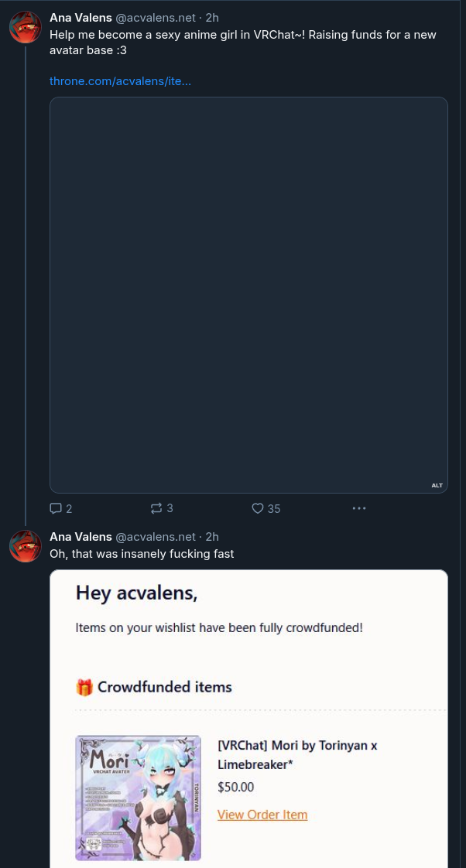This screenshot has height=868, width=466.
Task: Click the Ana Valens name on second post
Action: [81, 537]
